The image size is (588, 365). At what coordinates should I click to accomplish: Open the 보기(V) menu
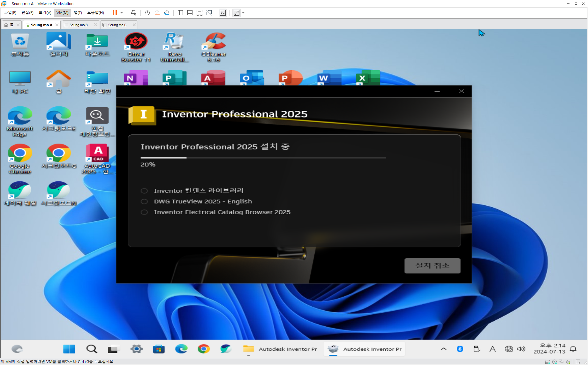pos(45,13)
